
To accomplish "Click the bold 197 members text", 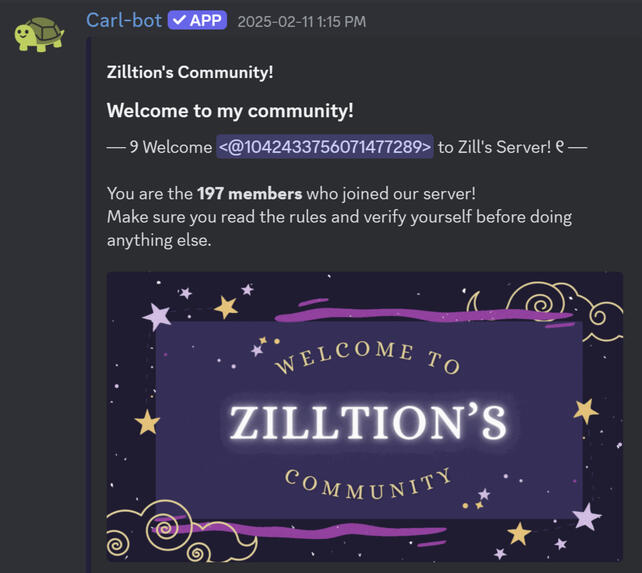I will click(249, 193).
